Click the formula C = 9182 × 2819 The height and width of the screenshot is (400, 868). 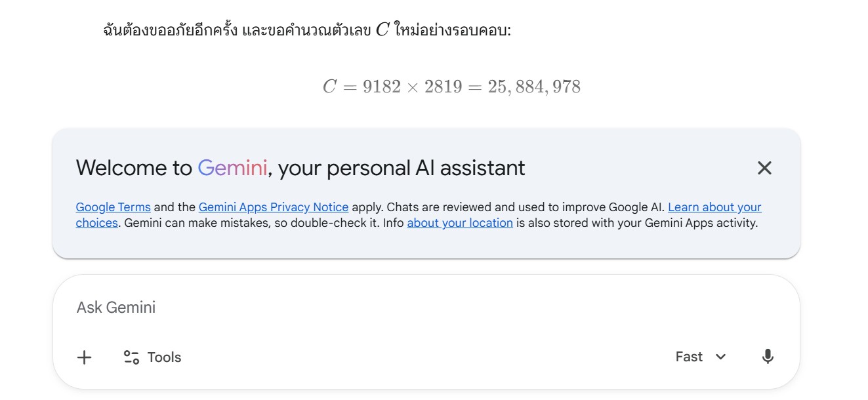pos(392,87)
